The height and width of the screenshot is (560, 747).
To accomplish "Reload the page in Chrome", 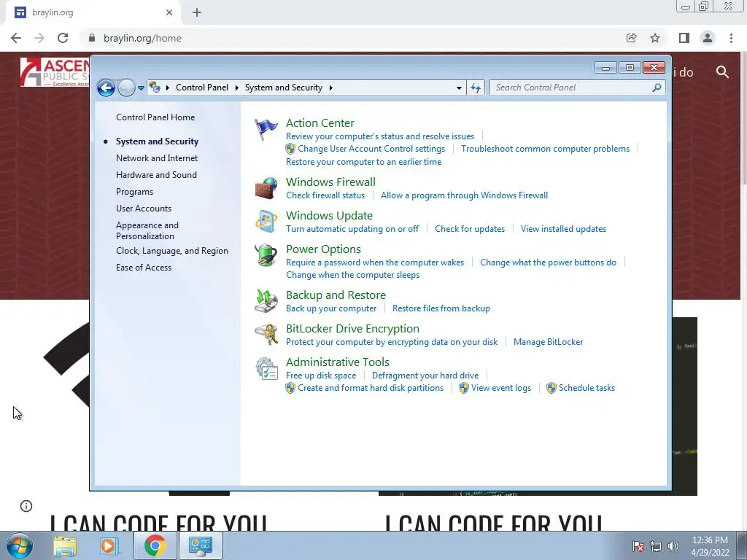I will click(x=63, y=38).
